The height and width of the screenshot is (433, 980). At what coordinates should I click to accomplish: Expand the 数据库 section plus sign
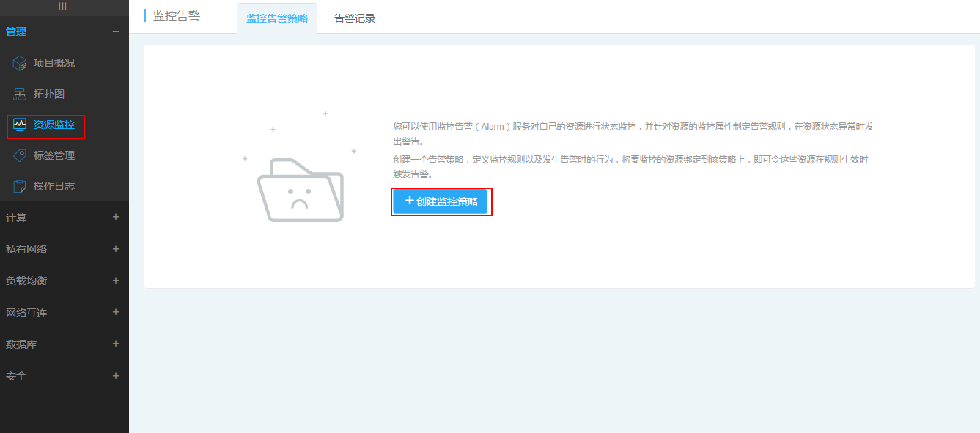pos(115,344)
